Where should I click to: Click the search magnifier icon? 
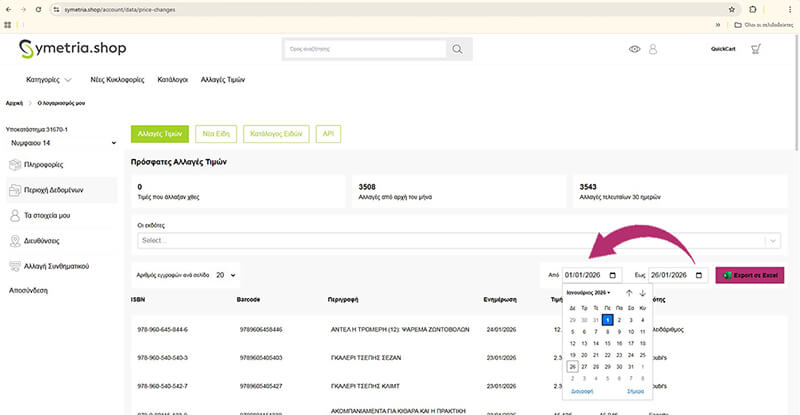coord(457,48)
